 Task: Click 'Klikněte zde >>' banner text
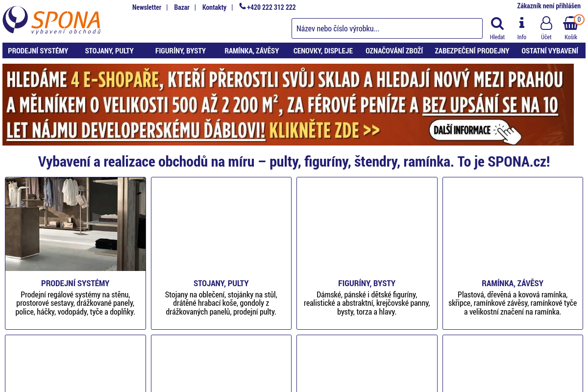coord(324,130)
